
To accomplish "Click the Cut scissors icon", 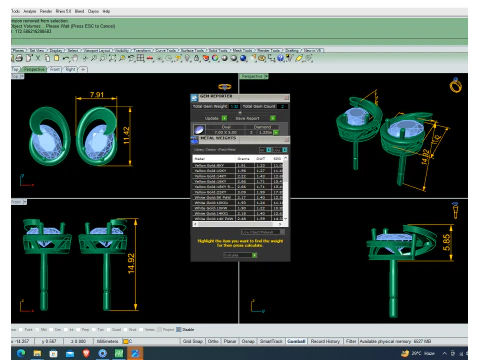I will [38, 58].
